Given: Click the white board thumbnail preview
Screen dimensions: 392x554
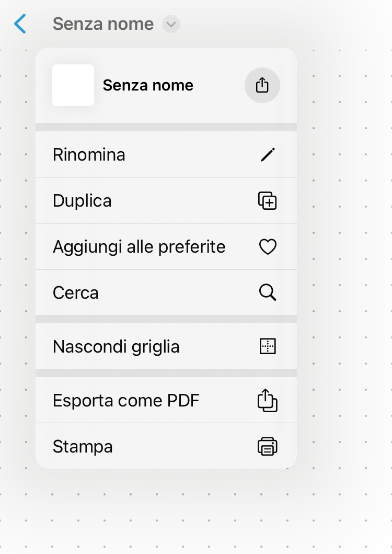Looking at the screenshot, I should tap(73, 85).
